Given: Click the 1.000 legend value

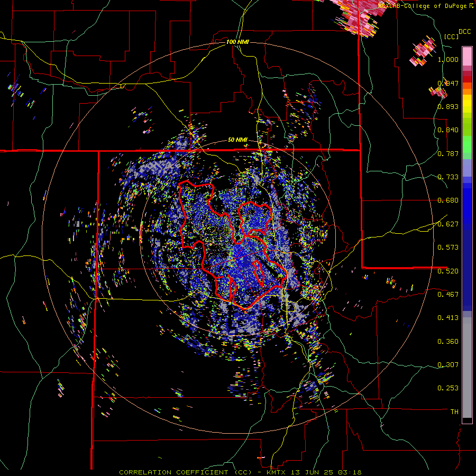Looking at the screenshot, I should point(448,59).
